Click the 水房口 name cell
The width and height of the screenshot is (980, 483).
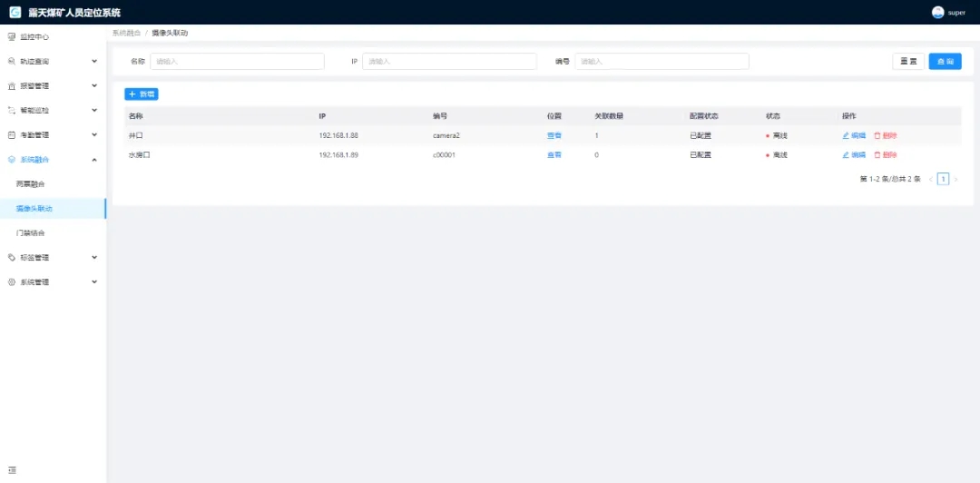pyautogui.click(x=140, y=154)
